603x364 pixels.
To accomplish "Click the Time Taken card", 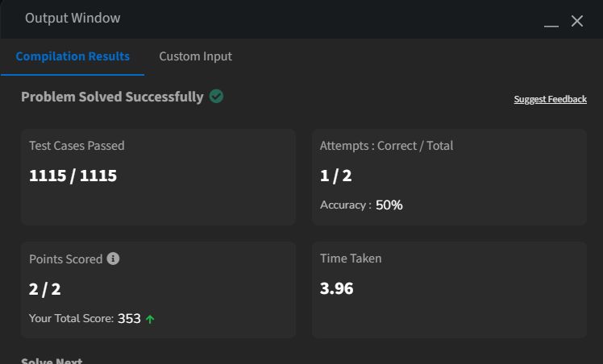I will [449, 290].
